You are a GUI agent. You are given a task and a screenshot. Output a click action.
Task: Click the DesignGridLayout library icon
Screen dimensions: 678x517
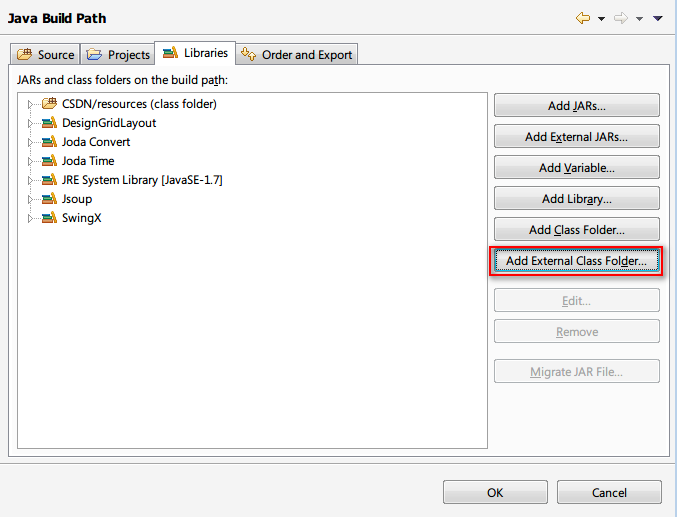pos(49,122)
